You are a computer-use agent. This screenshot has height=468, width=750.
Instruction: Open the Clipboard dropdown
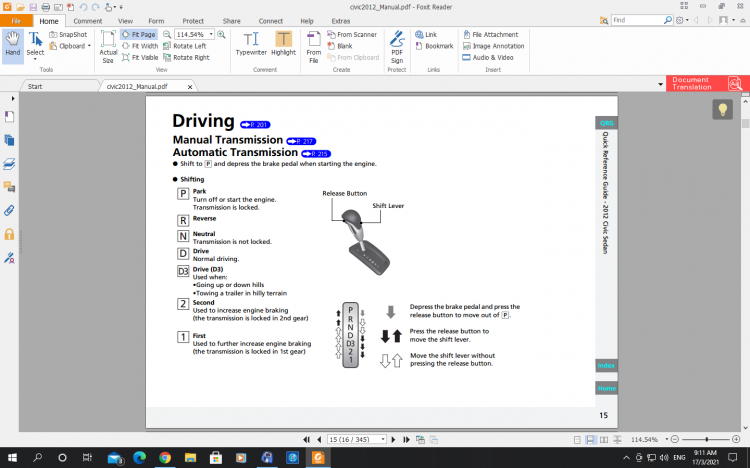70,46
